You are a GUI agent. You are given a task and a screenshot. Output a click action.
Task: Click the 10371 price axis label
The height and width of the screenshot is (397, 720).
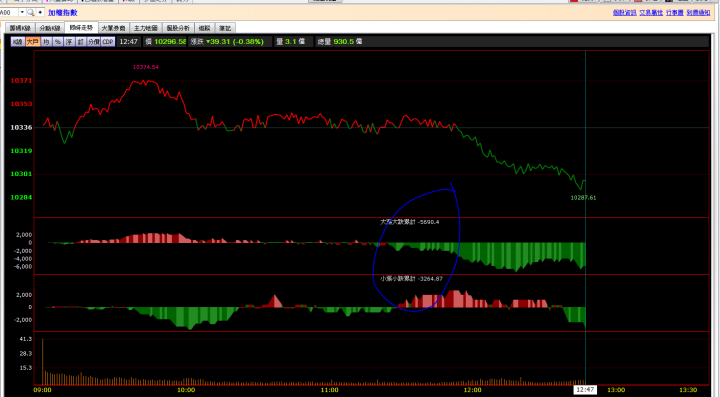click(x=22, y=81)
